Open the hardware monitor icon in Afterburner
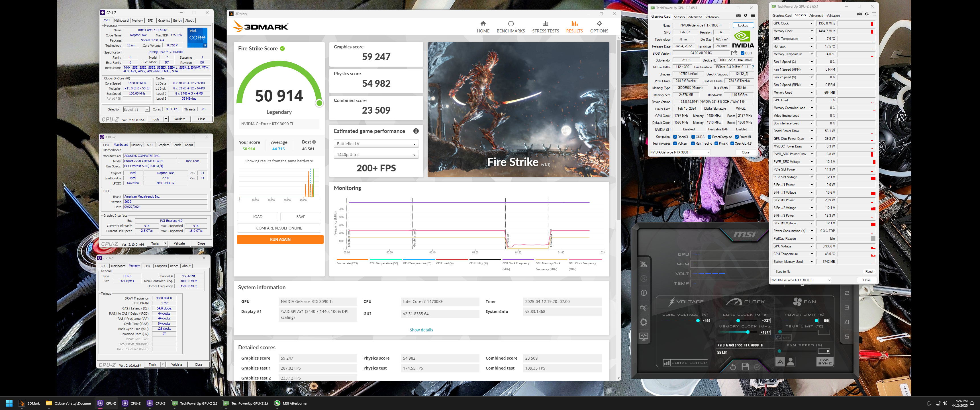This screenshot has height=410, width=980. coord(644,336)
